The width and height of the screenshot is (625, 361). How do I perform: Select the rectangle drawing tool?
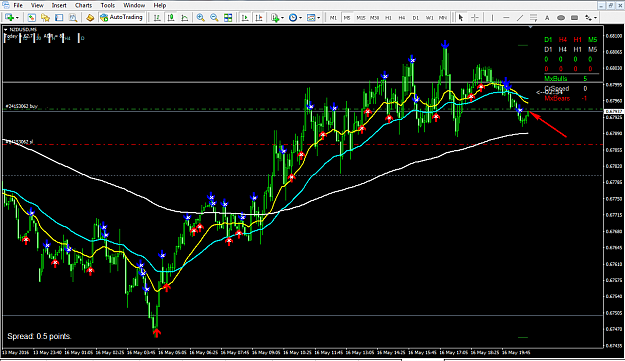pos(574,18)
